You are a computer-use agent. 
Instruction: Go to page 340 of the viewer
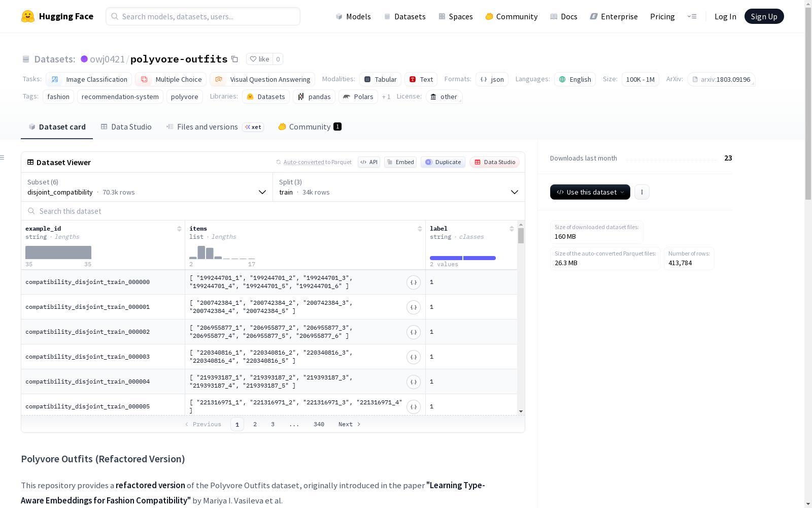pyautogui.click(x=319, y=424)
